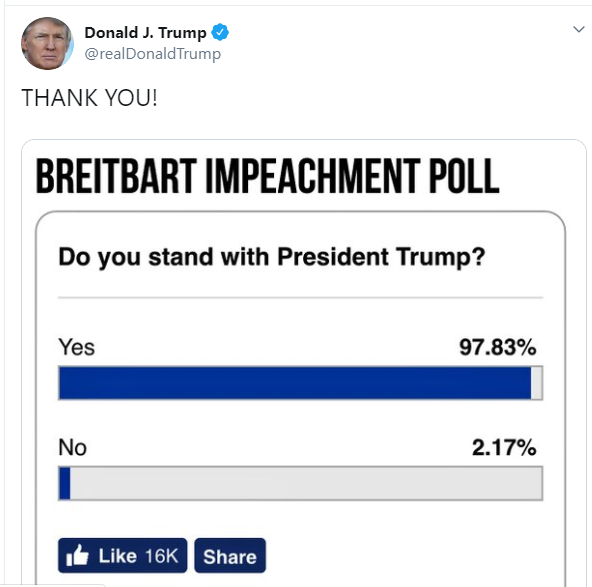The image size is (592, 587).
Task: Click the THANK YOU! tweet text
Action: click(89, 98)
